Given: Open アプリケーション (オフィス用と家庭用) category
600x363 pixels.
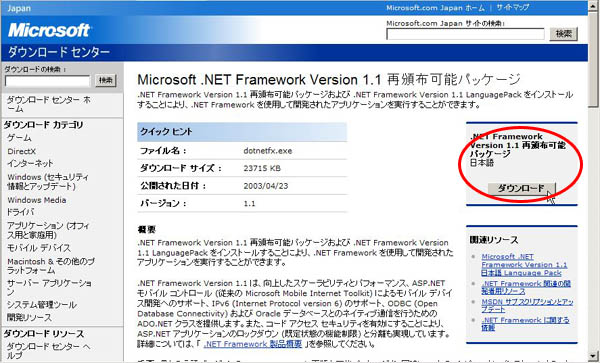Looking at the screenshot, I should pos(48,230).
